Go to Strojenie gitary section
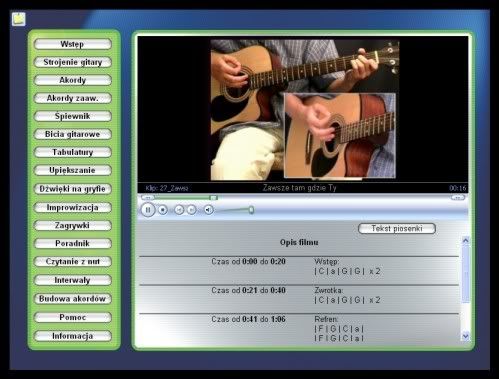The image size is (499, 379). point(72,62)
